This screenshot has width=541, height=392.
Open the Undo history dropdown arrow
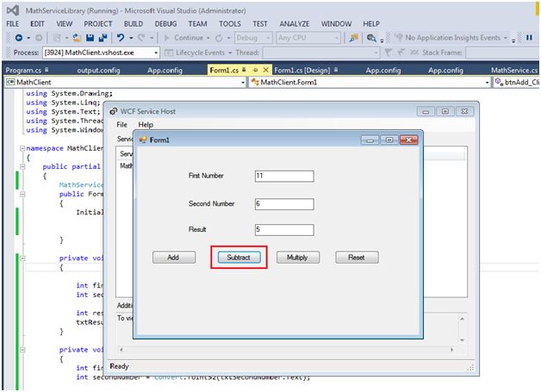pos(131,38)
